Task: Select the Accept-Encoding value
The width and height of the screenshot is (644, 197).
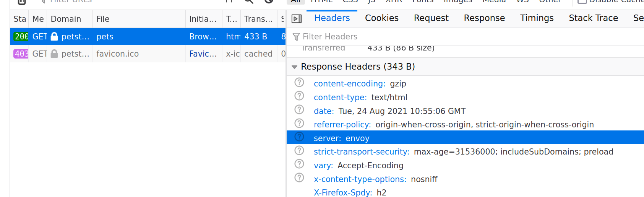Action: [x=370, y=166]
